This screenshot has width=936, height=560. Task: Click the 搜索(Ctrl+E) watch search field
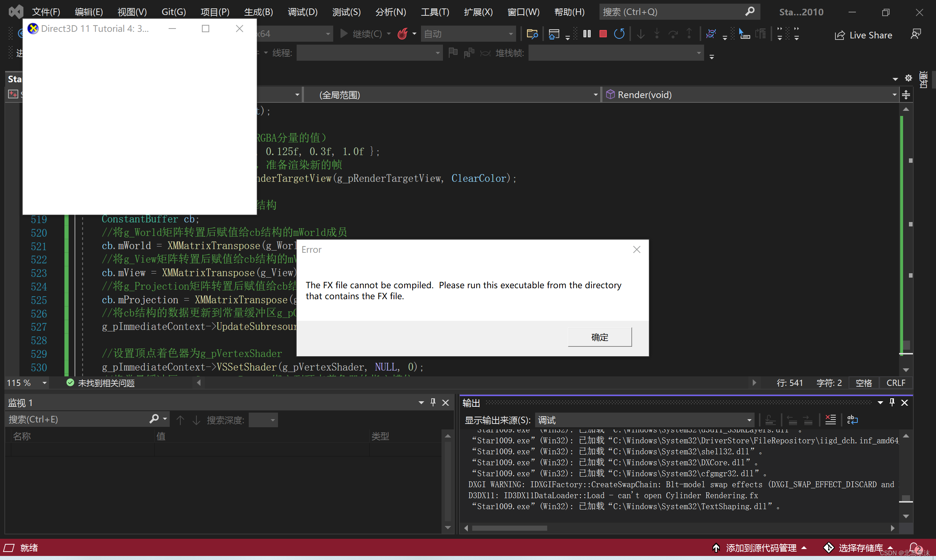coord(77,420)
